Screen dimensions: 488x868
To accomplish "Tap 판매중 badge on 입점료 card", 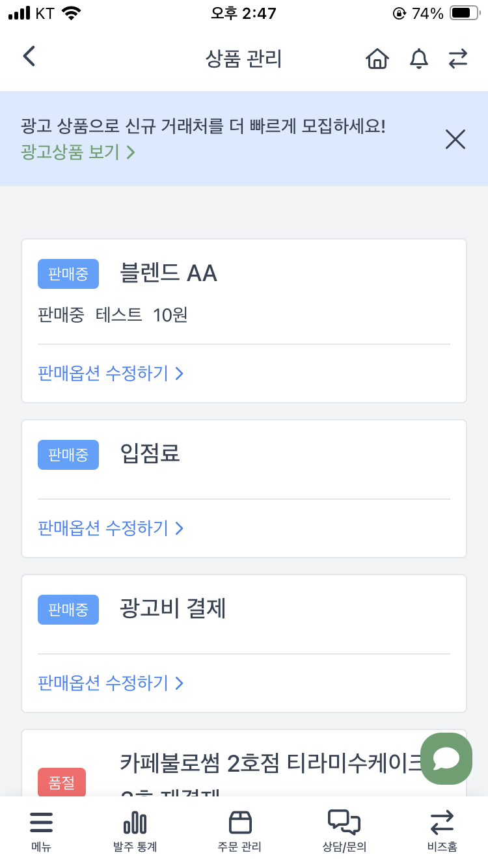I will pyautogui.click(x=68, y=455).
